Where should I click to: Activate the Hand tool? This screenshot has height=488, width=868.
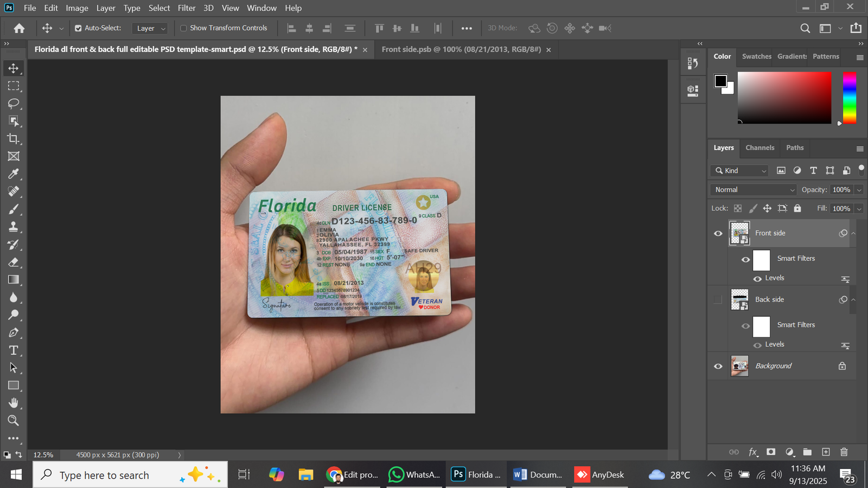coord(14,403)
